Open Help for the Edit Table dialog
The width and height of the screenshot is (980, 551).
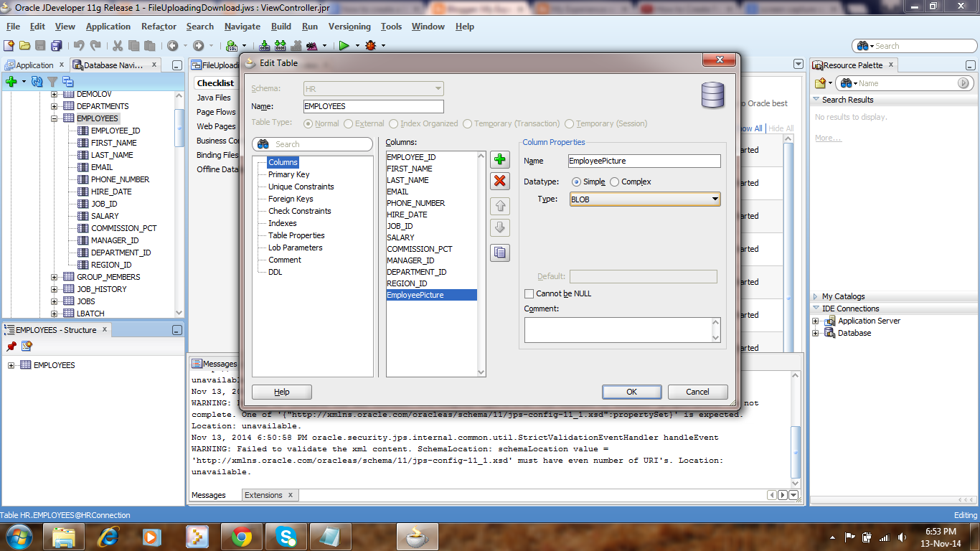coord(281,392)
